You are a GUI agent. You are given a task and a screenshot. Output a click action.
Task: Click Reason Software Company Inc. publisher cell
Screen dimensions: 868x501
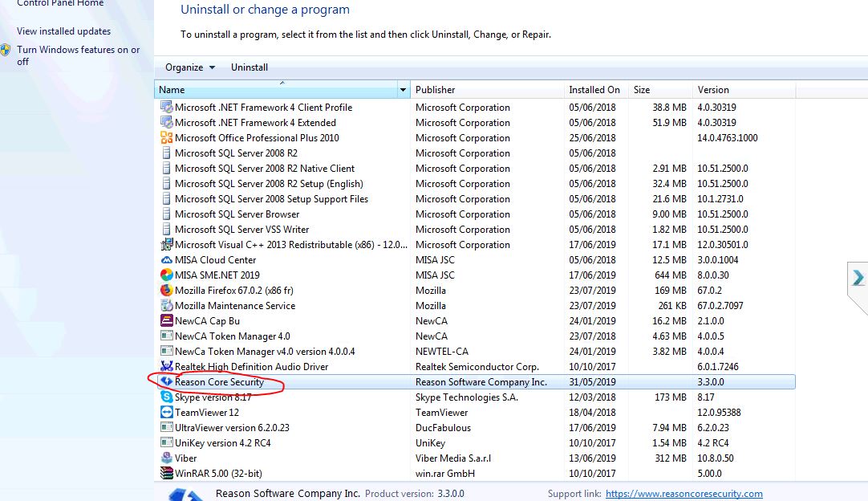pos(481,382)
